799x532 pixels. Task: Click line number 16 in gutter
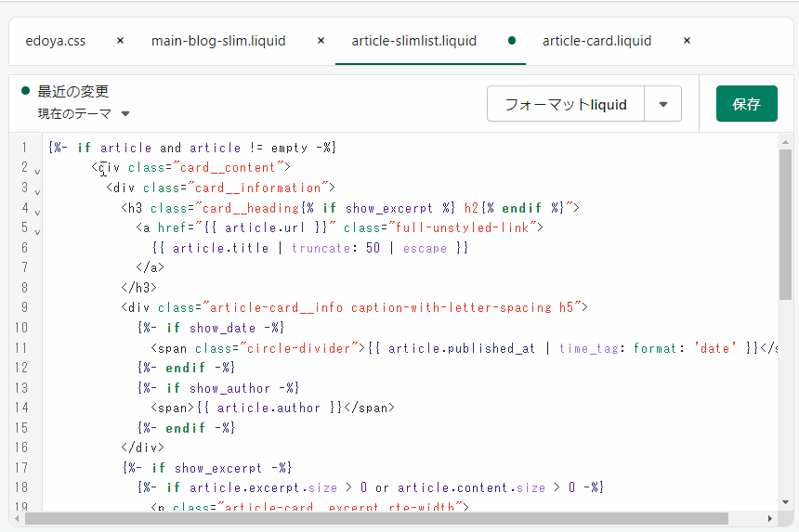click(x=20, y=448)
